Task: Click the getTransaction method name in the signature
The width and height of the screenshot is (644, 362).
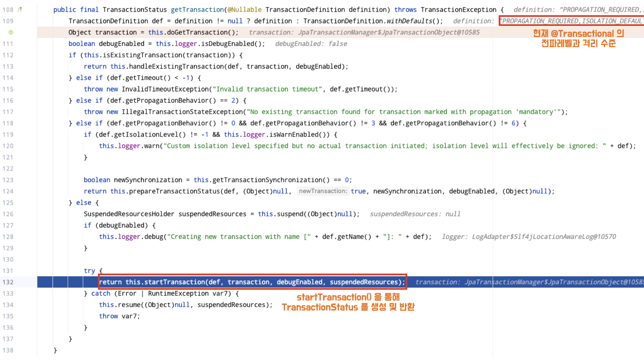Action: (x=197, y=10)
